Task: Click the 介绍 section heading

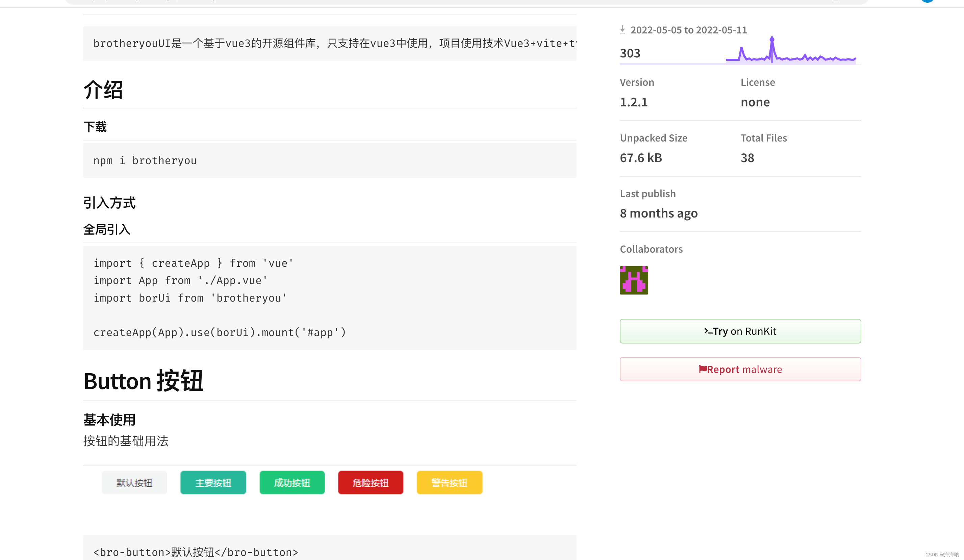Action: tap(103, 90)
